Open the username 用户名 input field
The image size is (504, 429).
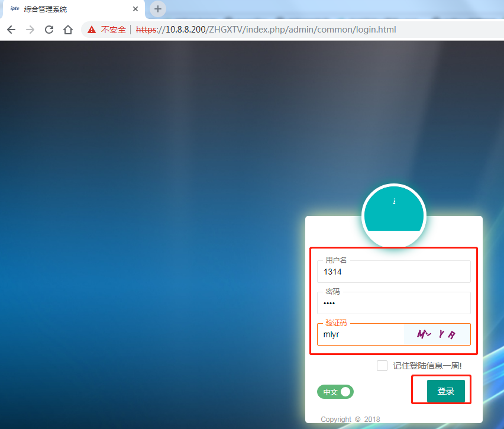pos(393,272)
